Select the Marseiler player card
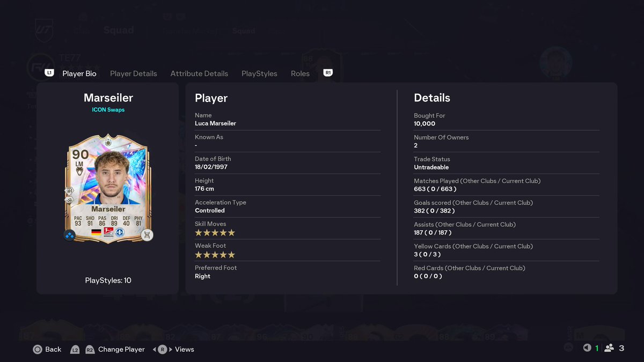Screen dimensions: 644x362 point(108,188)
